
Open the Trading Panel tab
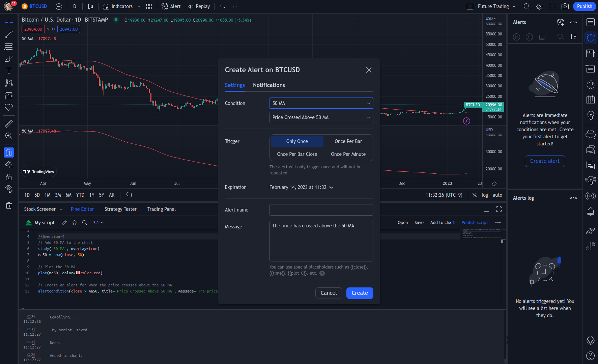pos(162,209)
